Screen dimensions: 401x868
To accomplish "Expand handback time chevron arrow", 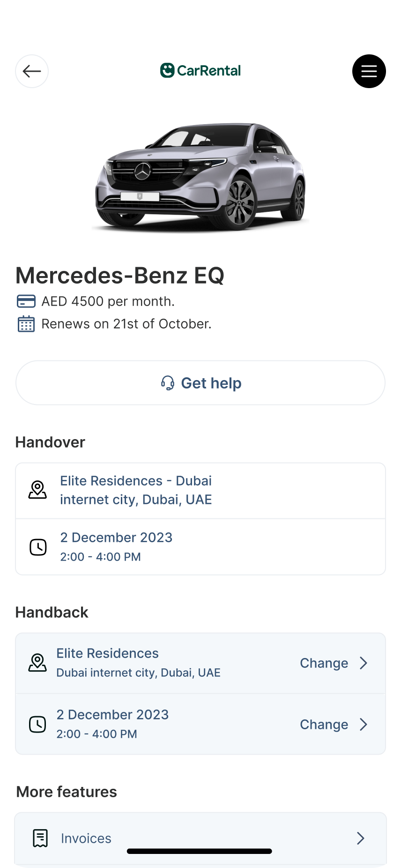I will [364, 725].
